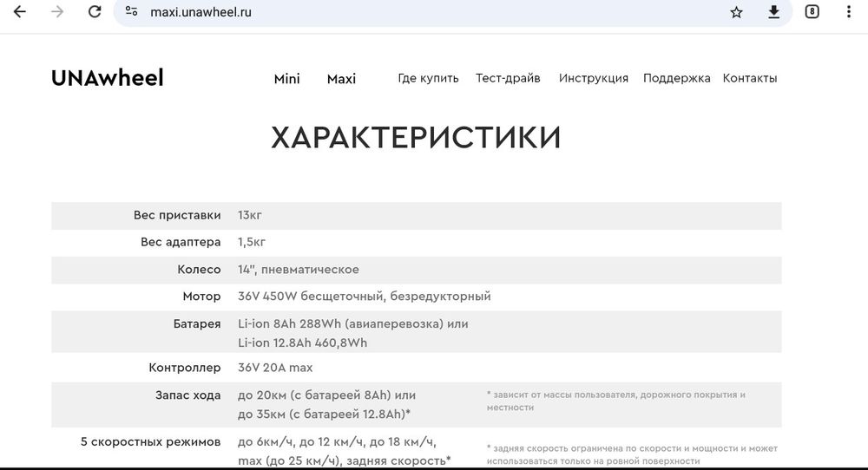868x470 pixels.
Task: Open site information icon in address bar
Action: [x=131, y=11]
